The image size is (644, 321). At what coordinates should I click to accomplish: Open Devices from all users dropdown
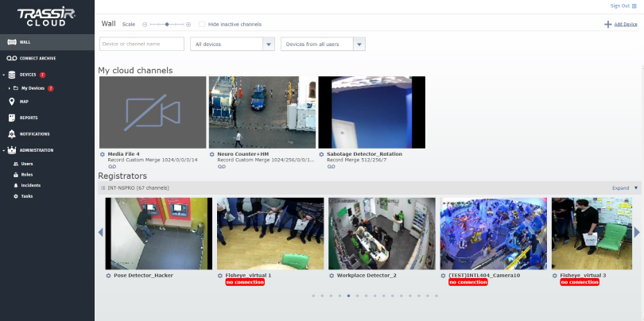coord(323,44)
